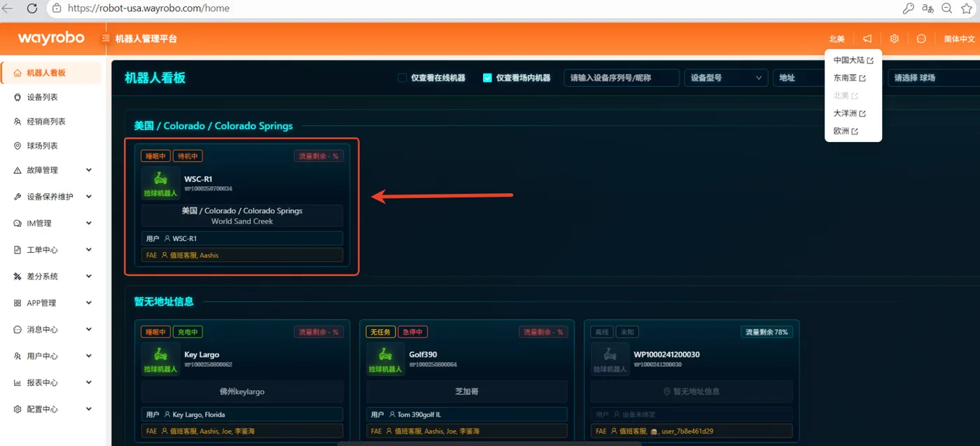Click the device serial number search field
Image resolution: width=980 pixels, height=446 pixels.
coord(622,78)
